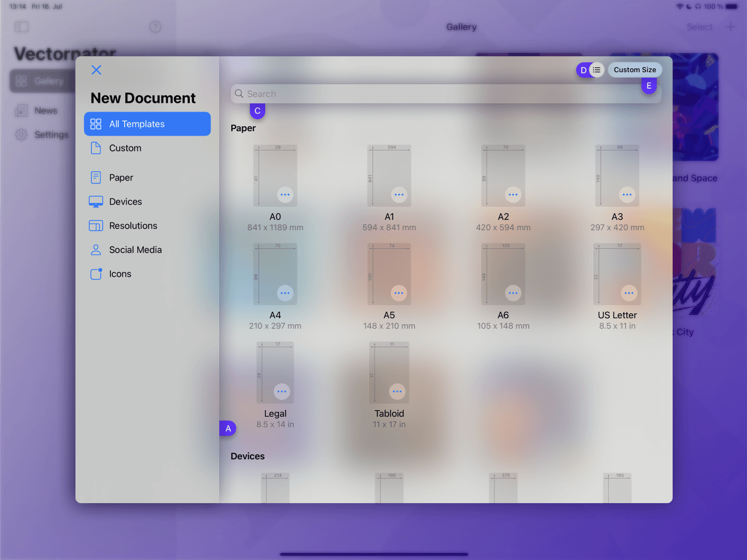Open options for the A1 template
This screenshot has width=747, height=560.
(x=399, y=195)
